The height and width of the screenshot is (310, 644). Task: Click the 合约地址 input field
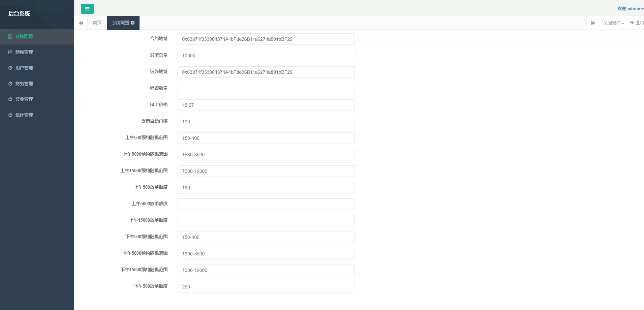266,39
